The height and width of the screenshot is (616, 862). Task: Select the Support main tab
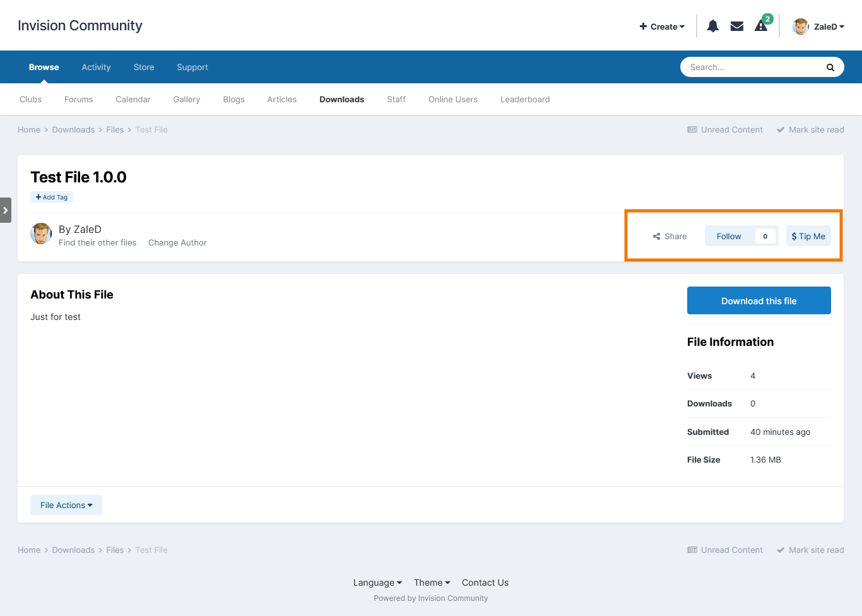click(x=192, y=67)
